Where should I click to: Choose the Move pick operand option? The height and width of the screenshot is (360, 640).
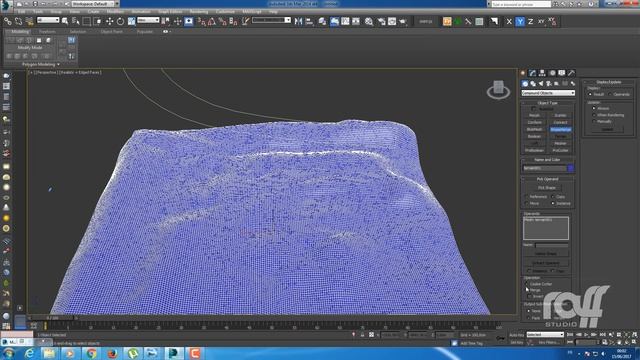point(527,203)
